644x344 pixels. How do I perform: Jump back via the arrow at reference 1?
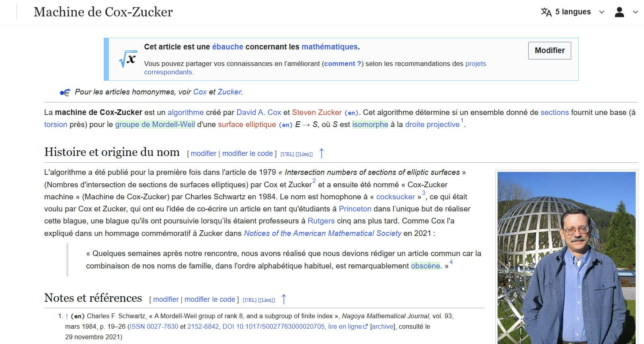[67, 316]
